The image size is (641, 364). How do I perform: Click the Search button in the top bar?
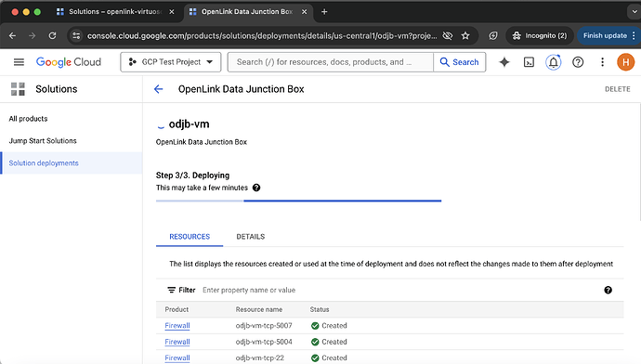[459, 62]
